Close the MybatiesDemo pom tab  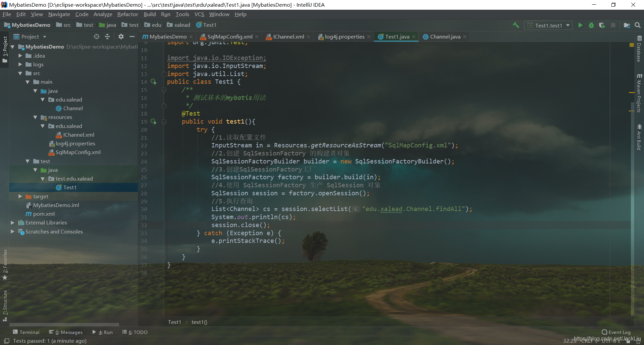191,37
